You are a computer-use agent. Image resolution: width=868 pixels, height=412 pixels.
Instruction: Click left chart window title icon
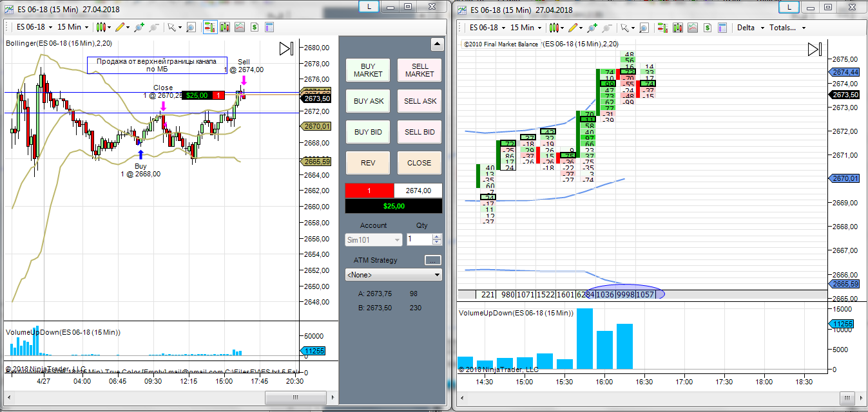point(8,9)
